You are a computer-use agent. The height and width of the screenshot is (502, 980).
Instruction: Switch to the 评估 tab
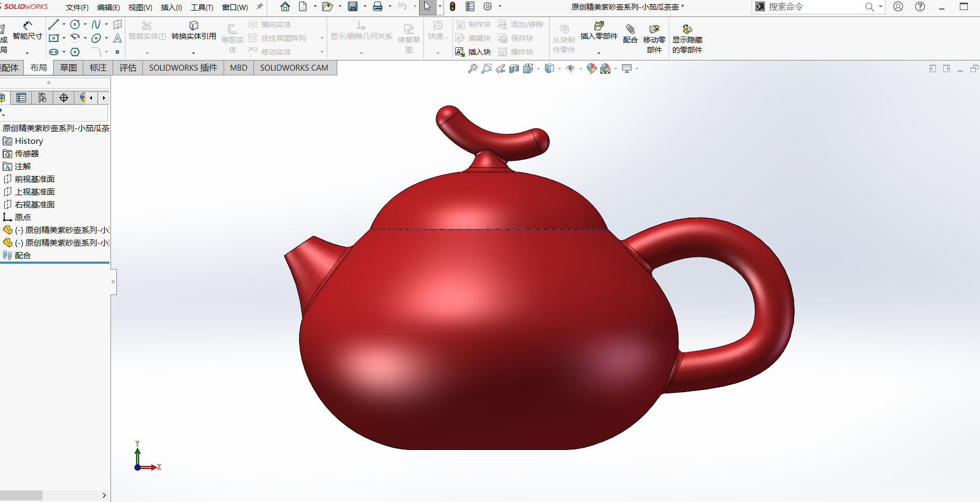(128, 68)
